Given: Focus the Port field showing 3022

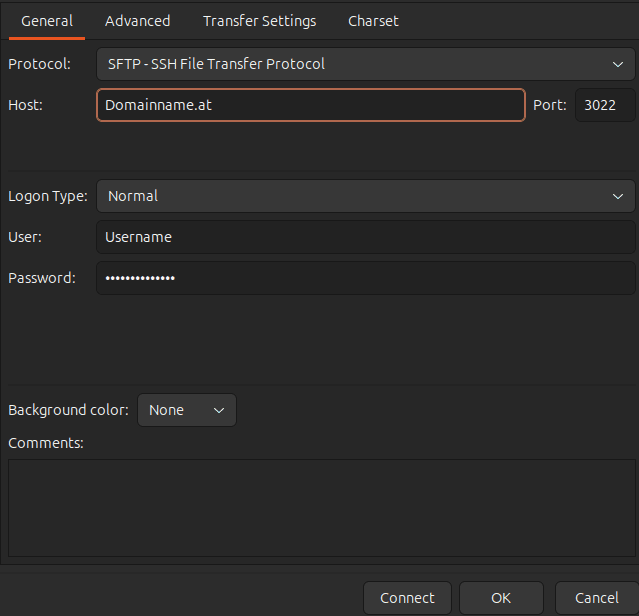Looking at the screenshot, I should (604, 105).
